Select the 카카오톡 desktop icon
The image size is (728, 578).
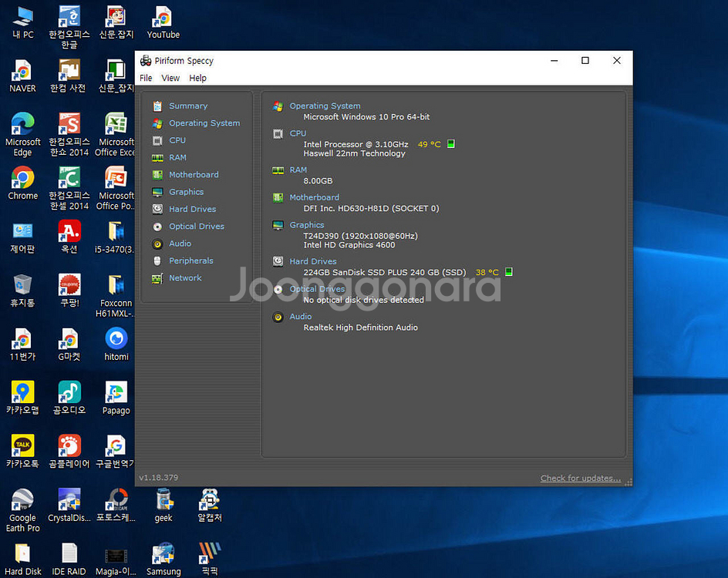23,452
